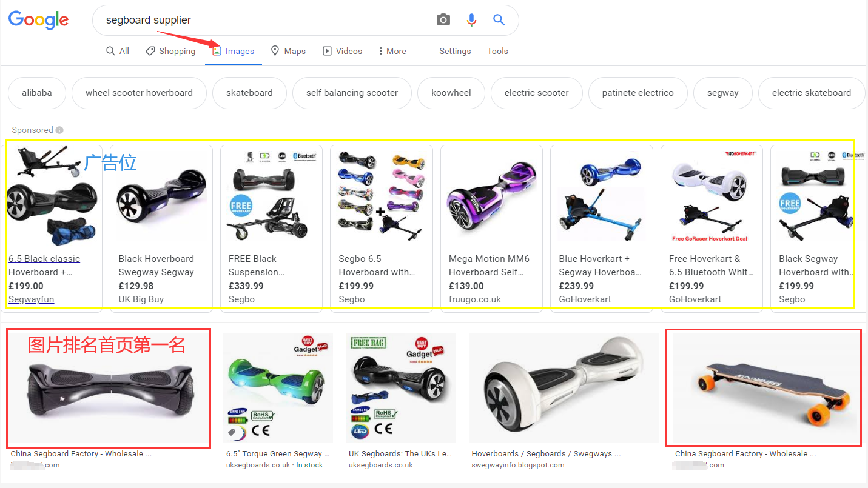Switch to the All results tab
This screenshot has height=488, width=868.
pyautogui.click(x=118, y=51)
